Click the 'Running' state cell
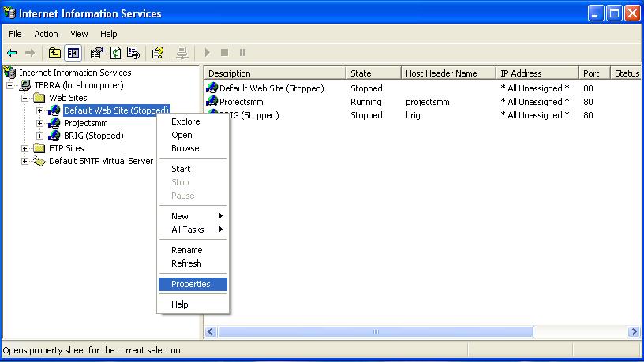 (x=366, y=102)
